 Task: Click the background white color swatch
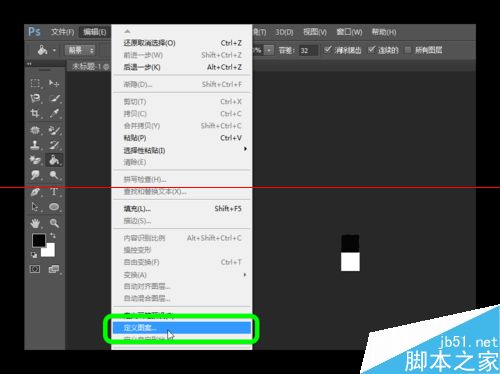point(50,252)
